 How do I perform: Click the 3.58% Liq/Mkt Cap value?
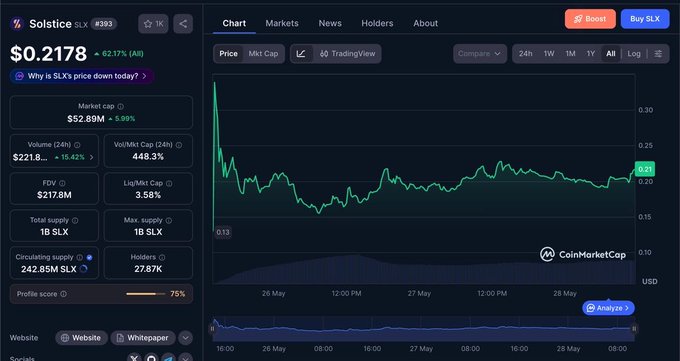click(x=148, y=195)
